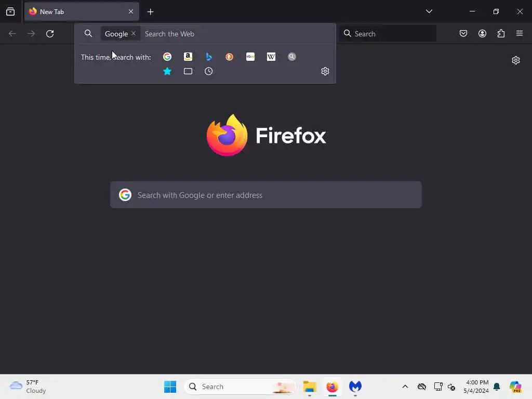532x399 pixels.
Task: Go back one page
Action: click(12, 34)
